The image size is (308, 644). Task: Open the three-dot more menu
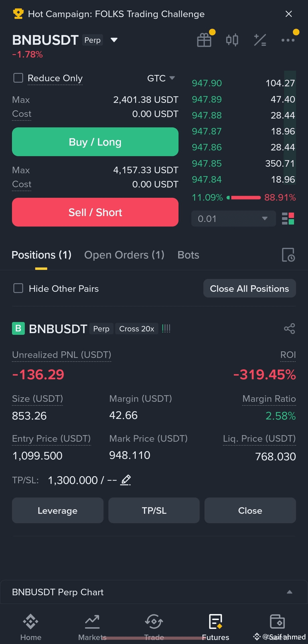pyautogui.click(x=288, y=40)
